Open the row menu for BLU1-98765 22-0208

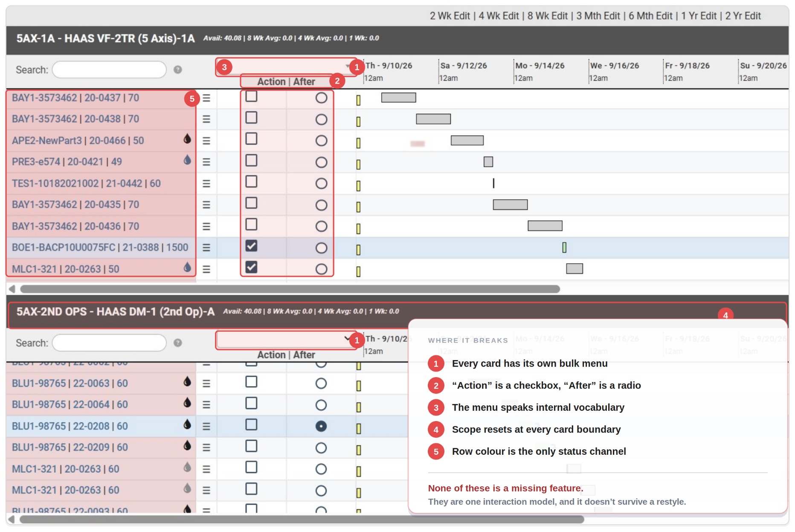[206, 426]
